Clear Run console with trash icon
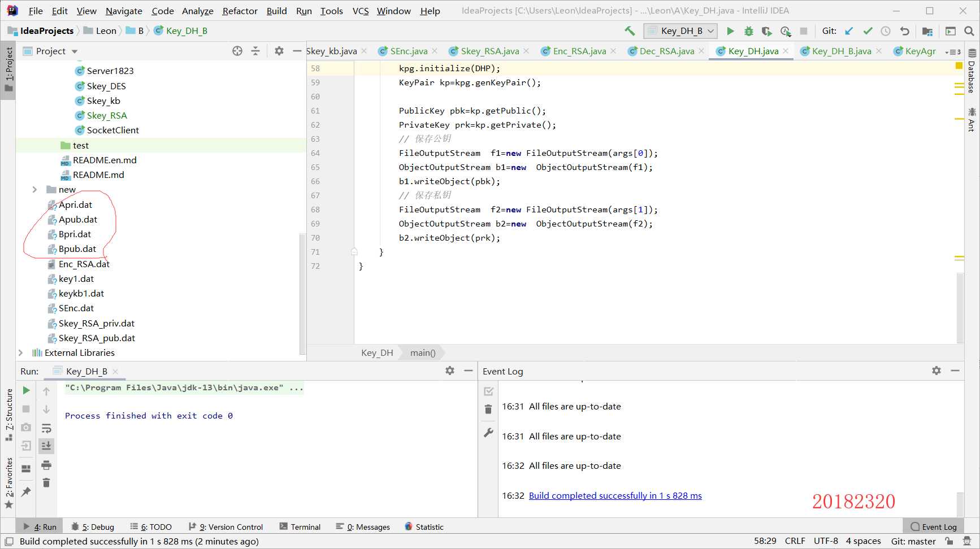This screenshot has height=549, width=980. tap(46, 483)
